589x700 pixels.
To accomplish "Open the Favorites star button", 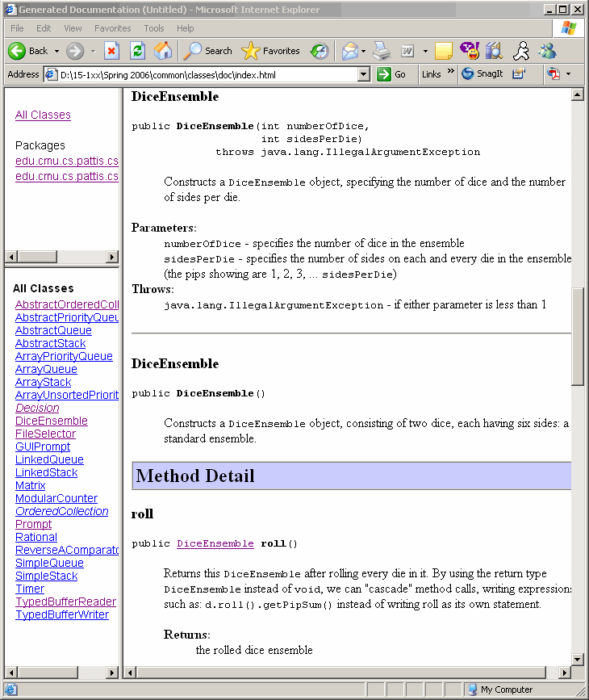I will [271, 51].
